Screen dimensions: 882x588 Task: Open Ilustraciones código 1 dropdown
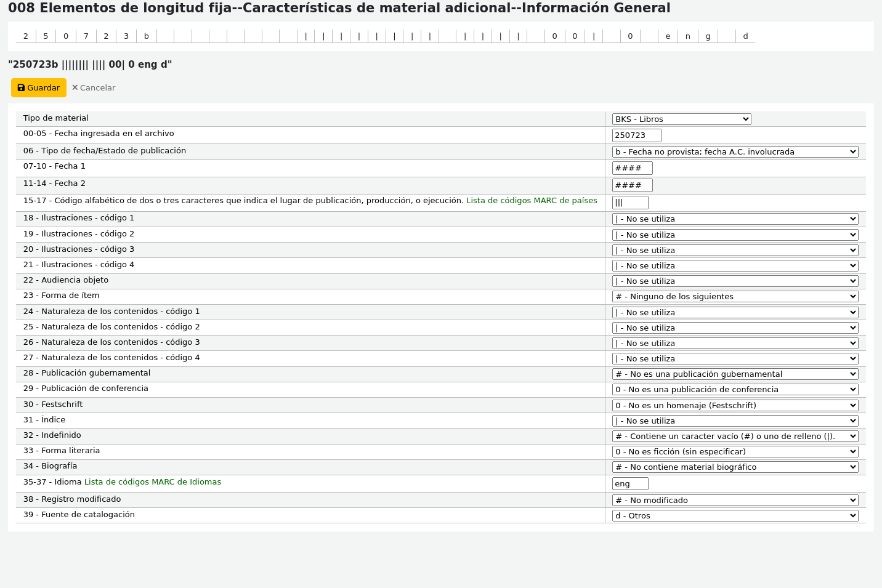coord(735,219)
